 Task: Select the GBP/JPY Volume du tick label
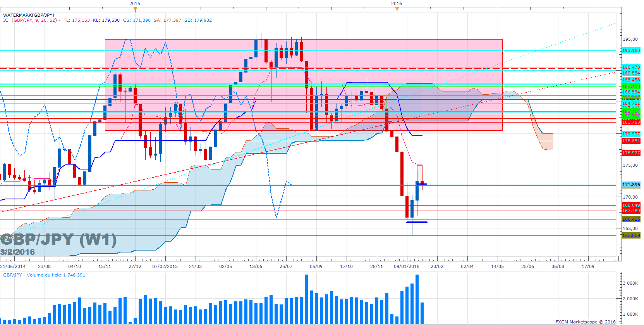click(x=44, y=275)
